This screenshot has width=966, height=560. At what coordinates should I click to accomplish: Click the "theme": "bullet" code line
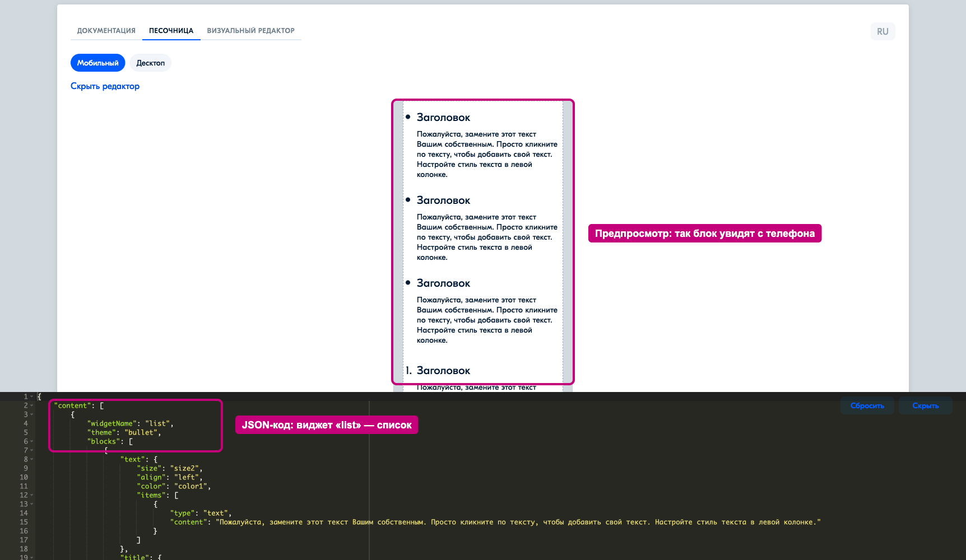click(x=124, y=432)
